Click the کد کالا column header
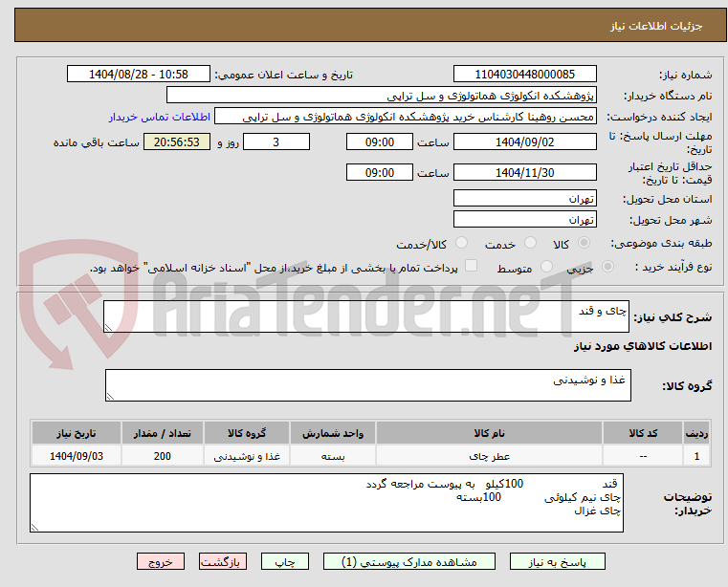 click(643, 433)
